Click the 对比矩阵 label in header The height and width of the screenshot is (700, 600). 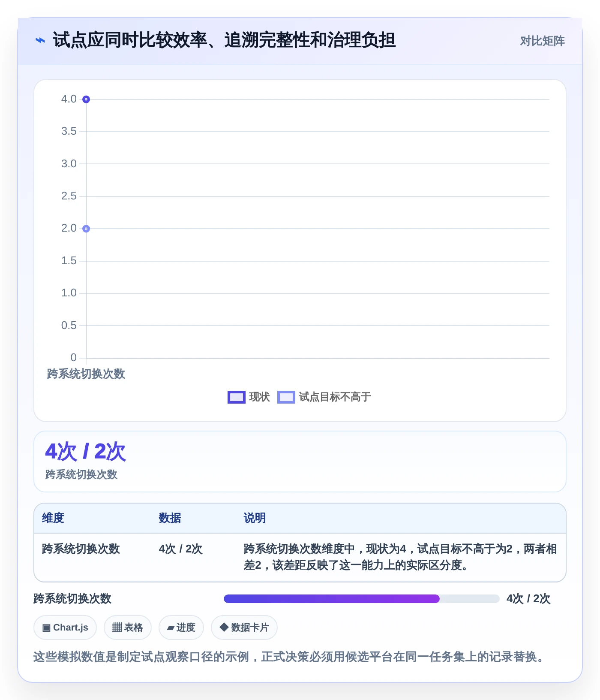click(x=542, y=41)
